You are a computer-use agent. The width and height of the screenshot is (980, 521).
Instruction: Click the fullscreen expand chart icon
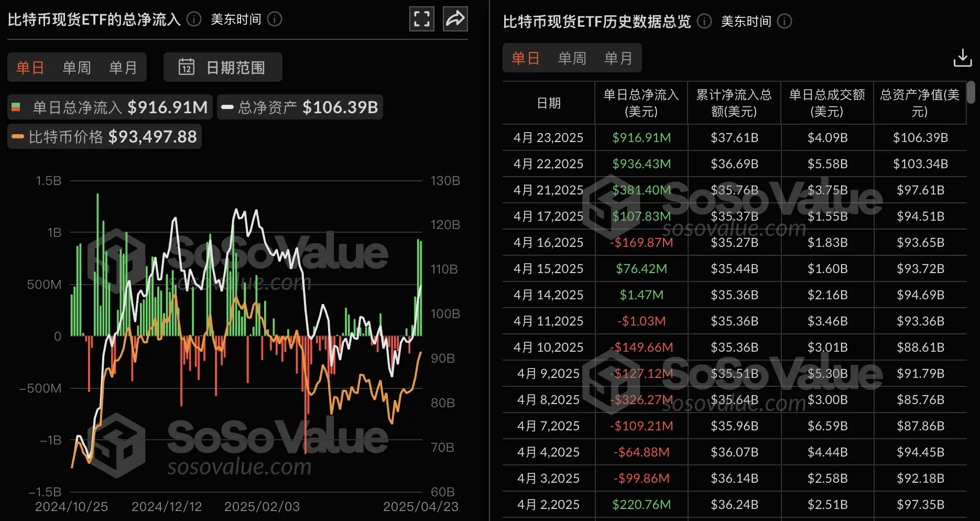click(x=421, y=19)
